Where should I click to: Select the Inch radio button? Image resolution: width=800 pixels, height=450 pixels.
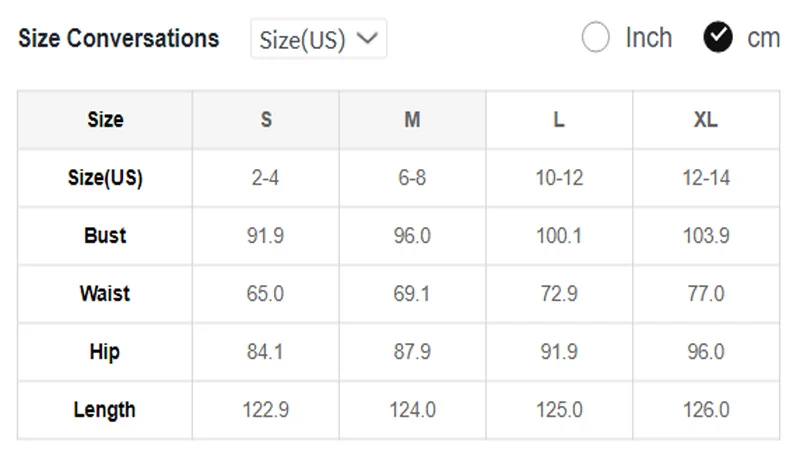(x=595, y=37)
